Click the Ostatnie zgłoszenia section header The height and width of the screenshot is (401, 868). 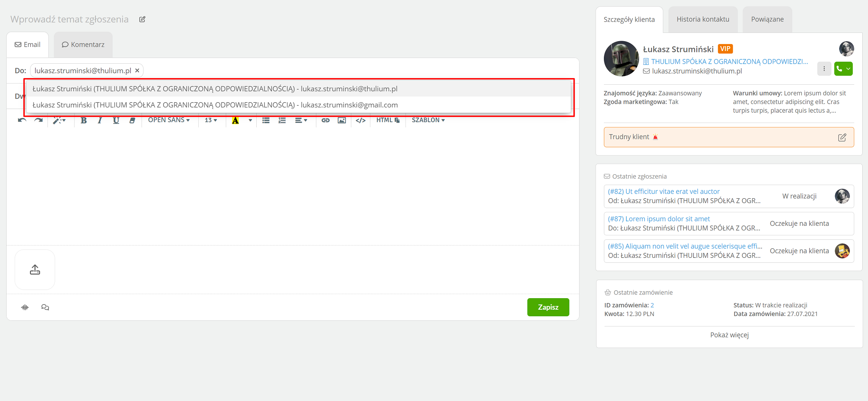pos(639,176)
